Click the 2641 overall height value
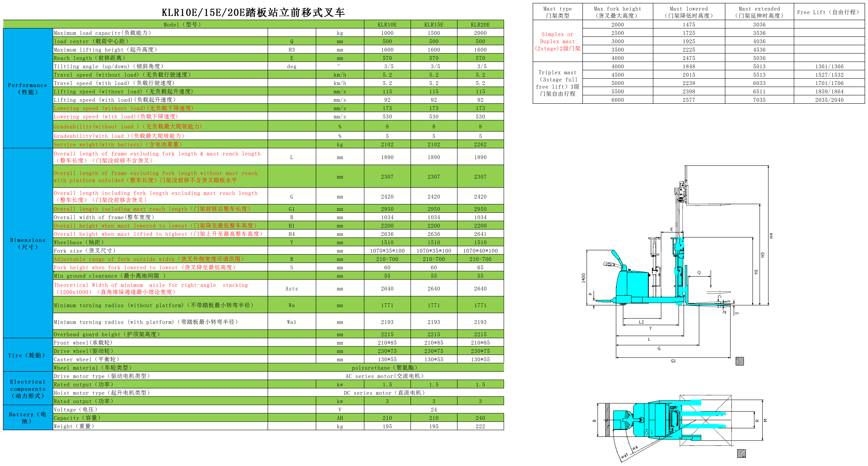Image resolution: width=868 pixels, height=466 pixels. tap(480, 234)
